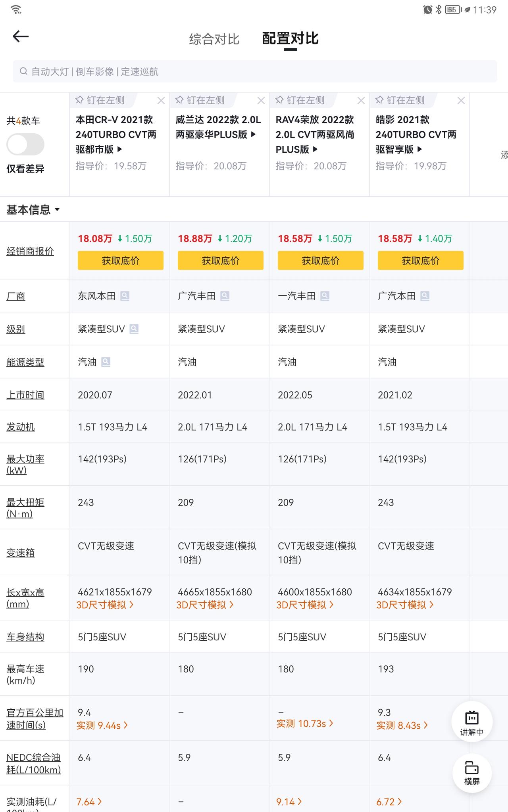Open 级别 term explanation
The width and height of the screenshot is (508, 812).
(16, 329)
